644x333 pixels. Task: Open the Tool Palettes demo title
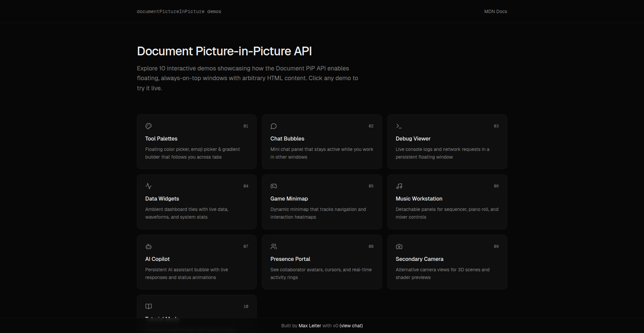pos(161,138)
